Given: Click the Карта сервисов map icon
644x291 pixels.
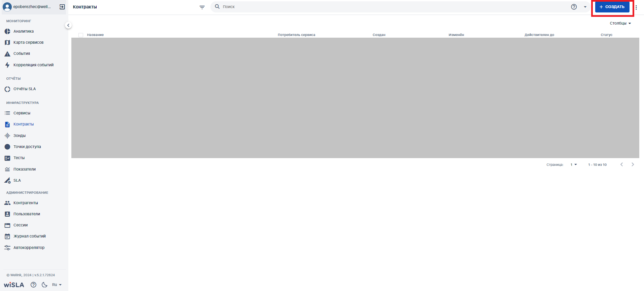Looking at the screenshot, I should (7, 42).
